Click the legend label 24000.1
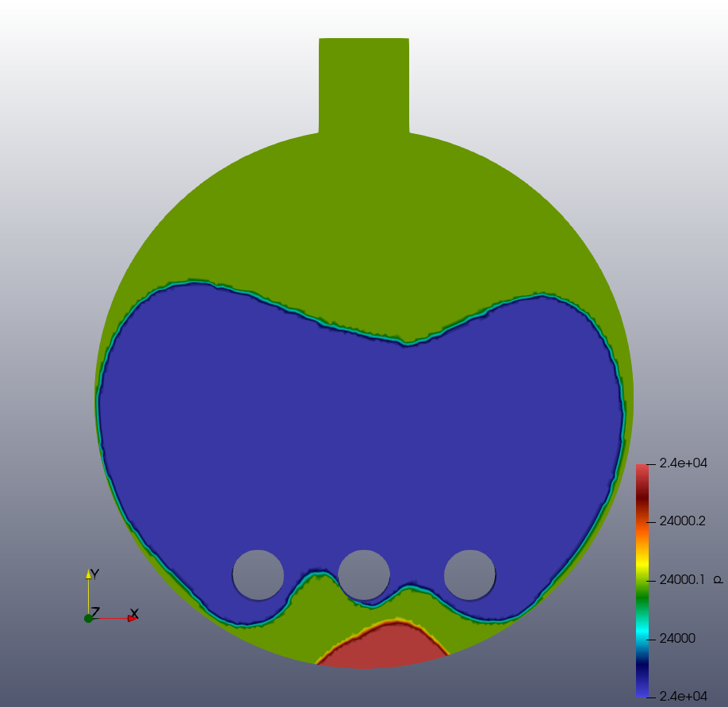Viewport: 728px width, 707px height. [x=681, y=580]
